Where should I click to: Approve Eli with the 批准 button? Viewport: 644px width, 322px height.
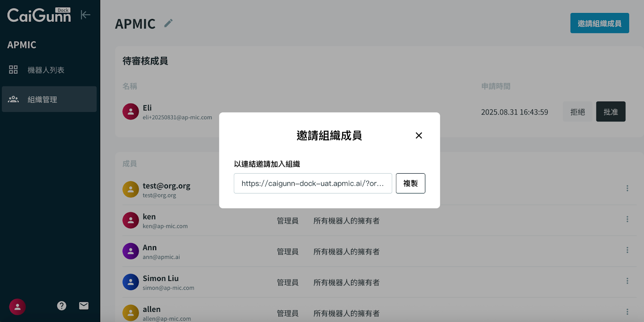point(611,112)
